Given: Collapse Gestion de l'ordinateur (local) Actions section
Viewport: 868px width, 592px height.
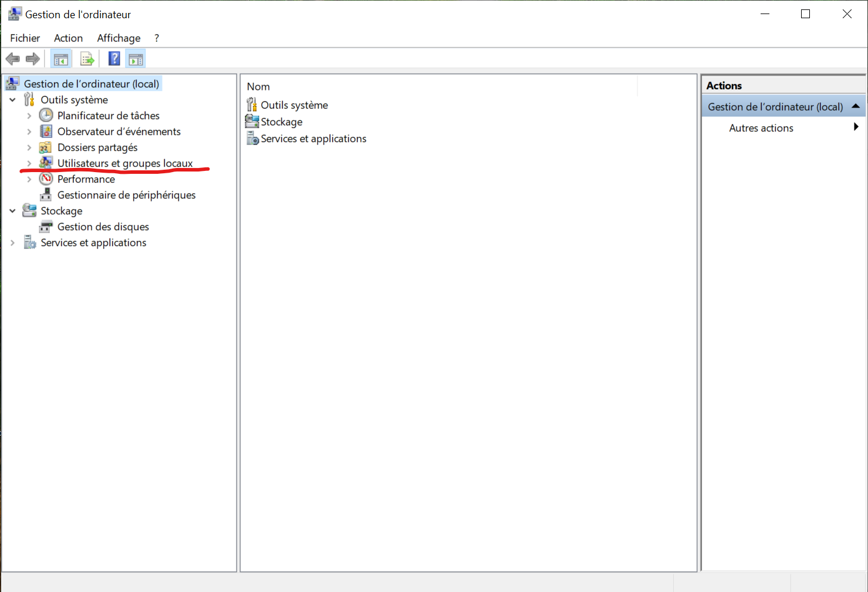Looking at the screenshot, I should pos(856,106).
